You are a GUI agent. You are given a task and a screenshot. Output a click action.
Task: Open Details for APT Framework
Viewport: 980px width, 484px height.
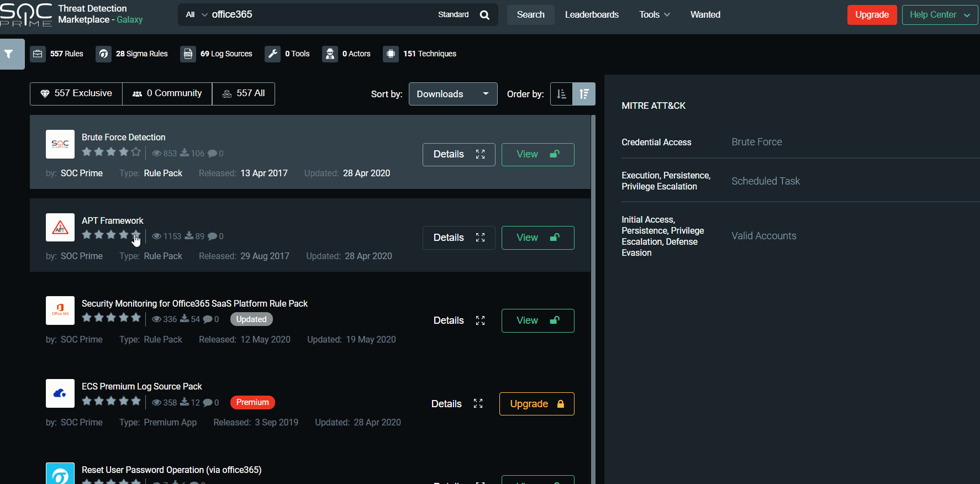(x=459, y=238)
